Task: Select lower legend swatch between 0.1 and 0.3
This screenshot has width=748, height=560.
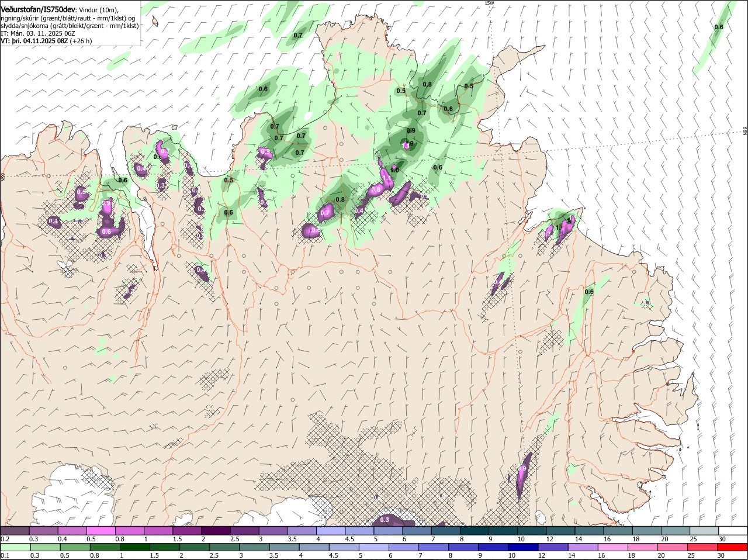Action: (15, 547)
